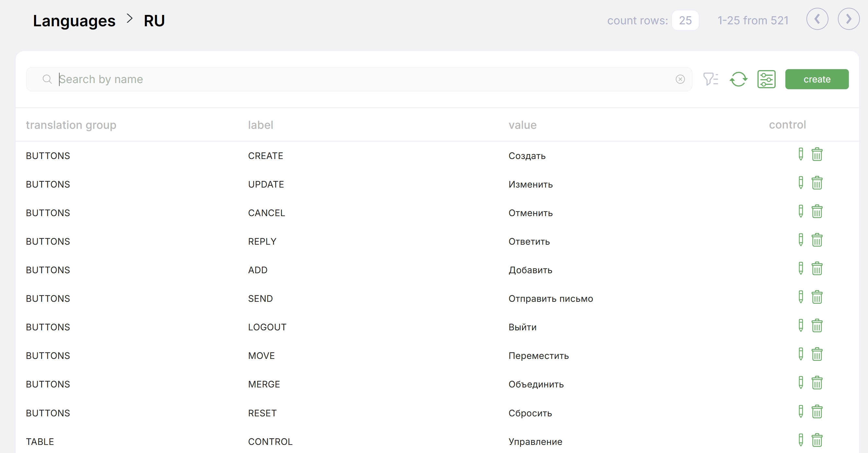Go to the previous page of results
Screen dimensions: 868x453
[x=817, y=19]
